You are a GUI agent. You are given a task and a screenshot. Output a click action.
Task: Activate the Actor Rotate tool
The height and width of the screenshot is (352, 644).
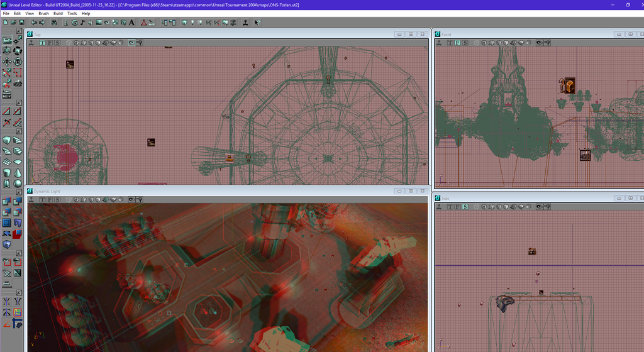pyautogui.click(x=18, y=51)
